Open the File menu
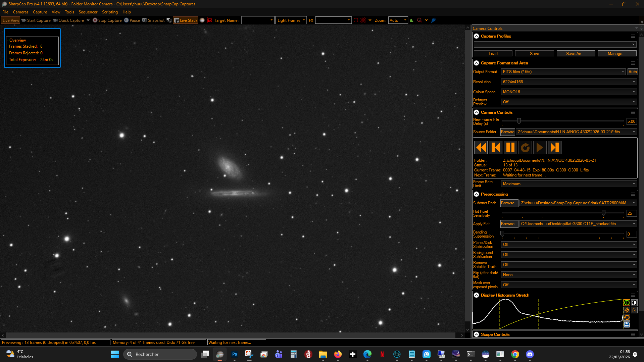The height and width of the screenshot is (362, 644). (x=5, y=12)
